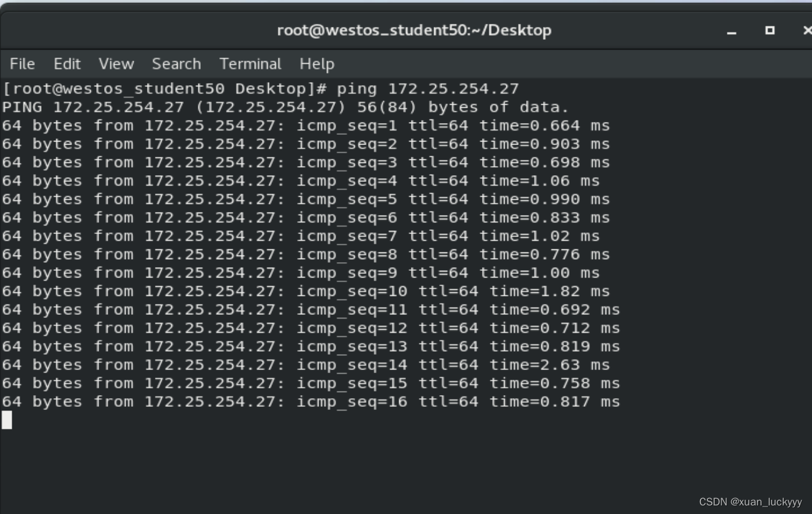Click the icmp_seq=1 ping reply line

point(306,126)
